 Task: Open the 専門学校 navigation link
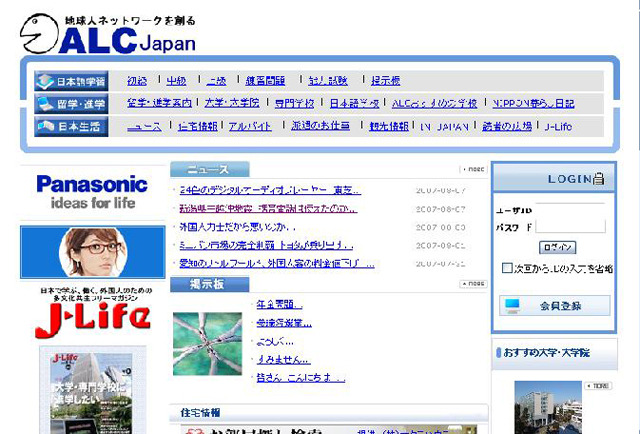(x=294, y=103)
